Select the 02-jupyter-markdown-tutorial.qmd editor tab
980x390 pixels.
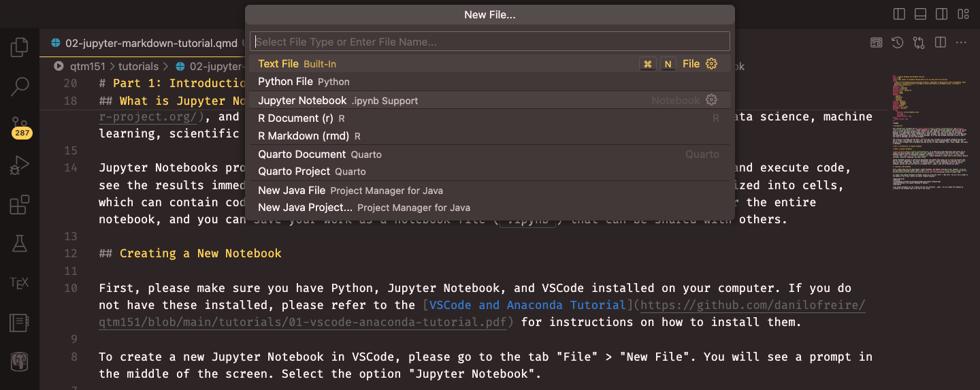[x=151, y=44]
